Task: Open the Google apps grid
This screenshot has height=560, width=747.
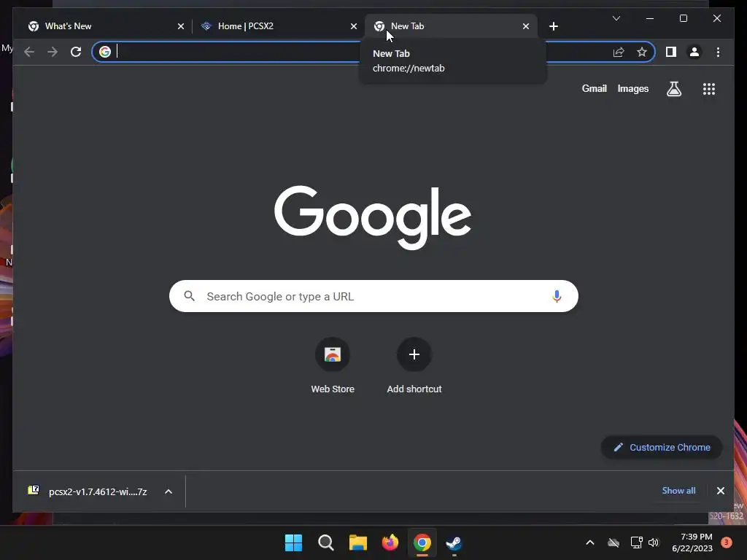Action: 709,88
